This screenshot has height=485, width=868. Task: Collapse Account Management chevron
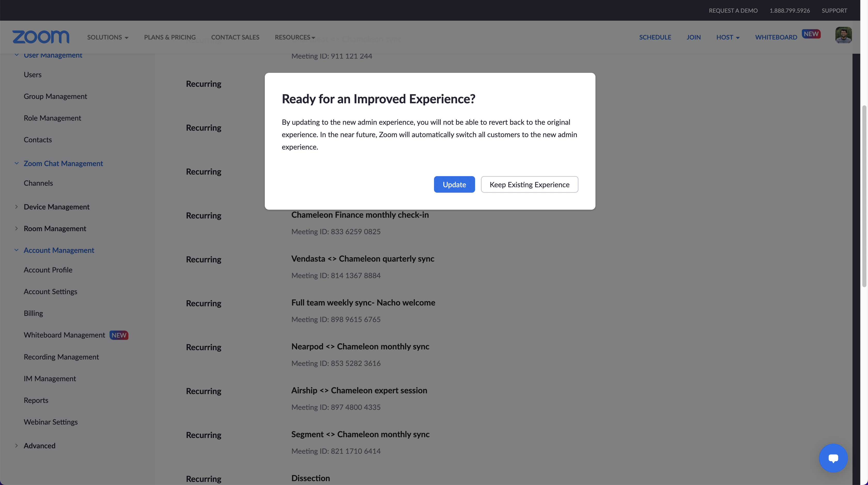click(x=16, y=250)
